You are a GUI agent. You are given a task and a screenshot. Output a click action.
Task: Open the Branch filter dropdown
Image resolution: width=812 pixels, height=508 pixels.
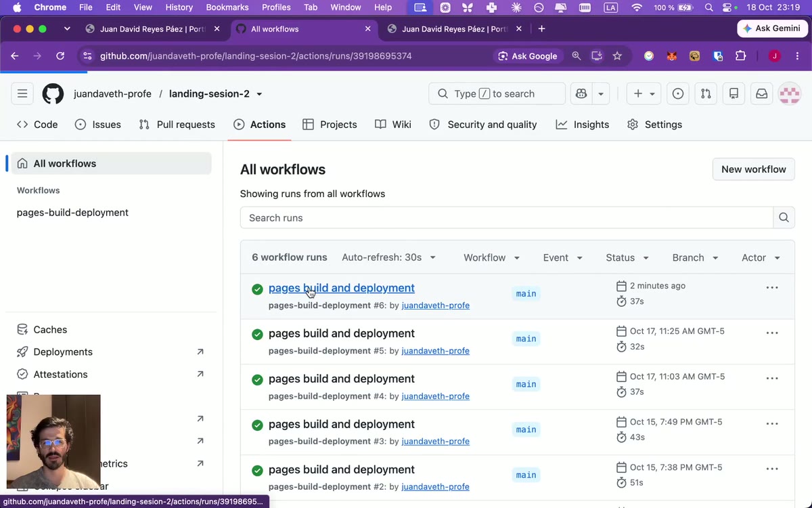696,257
